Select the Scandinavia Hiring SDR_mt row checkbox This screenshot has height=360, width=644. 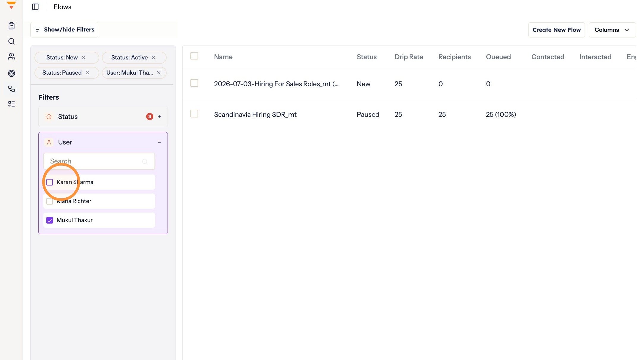pyautogui.click(x=194, y=114)
